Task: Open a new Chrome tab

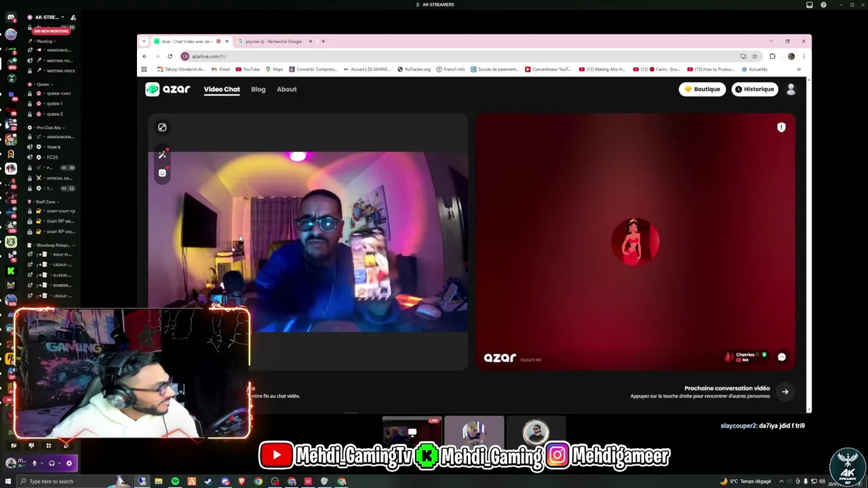Action: (x=323, y=41)
